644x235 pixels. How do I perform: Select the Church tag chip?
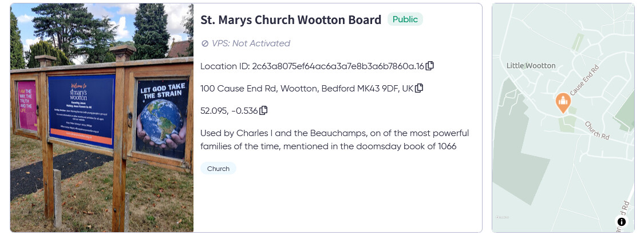coord(218,169)
